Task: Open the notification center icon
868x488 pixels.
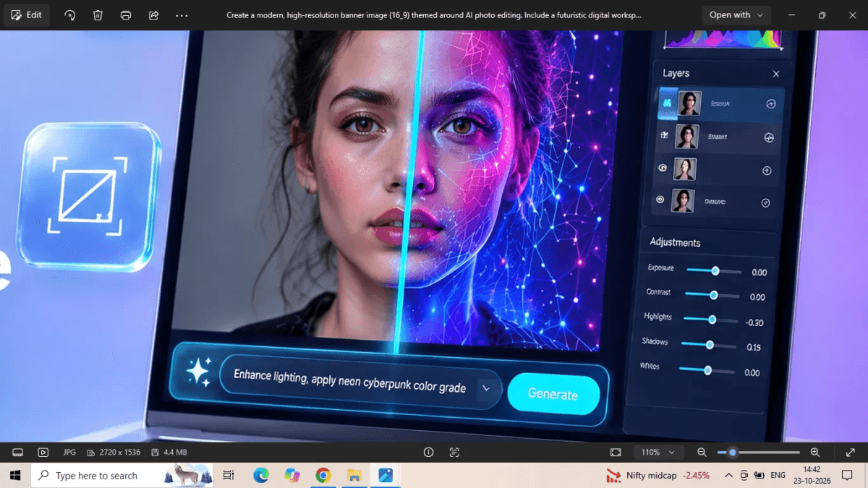Action: (847, 475)
